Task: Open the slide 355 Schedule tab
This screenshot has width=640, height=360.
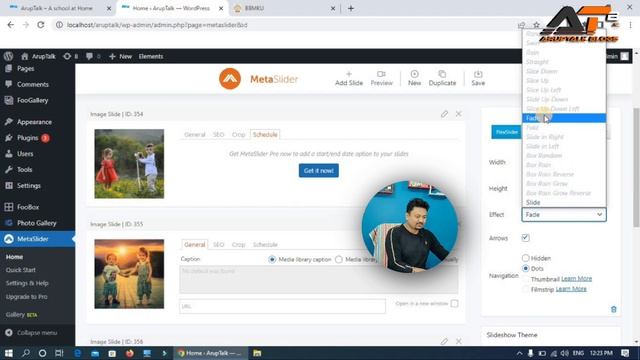Action: click(x=265, y=245)
